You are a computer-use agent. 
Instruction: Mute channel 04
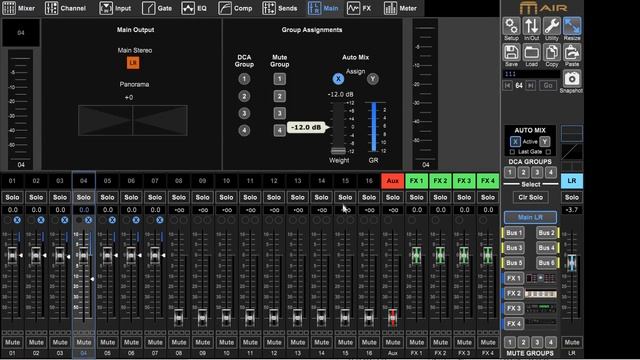tap(84, 342)
